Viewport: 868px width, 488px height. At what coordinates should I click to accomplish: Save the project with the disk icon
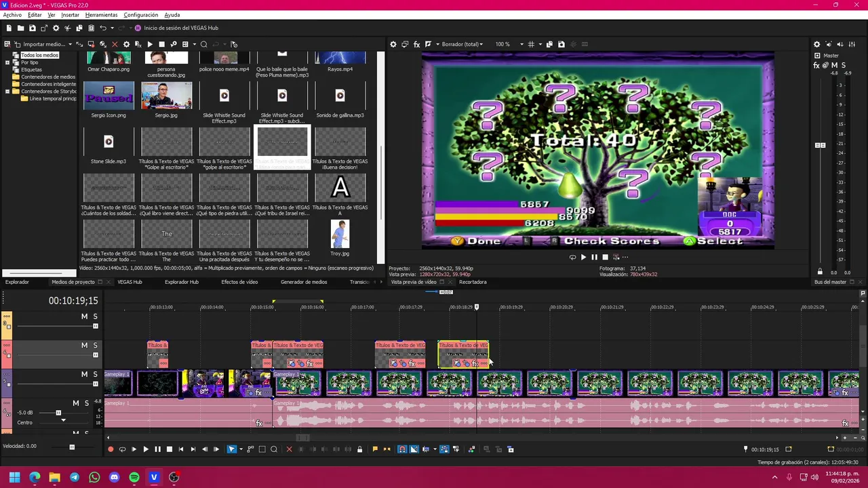(x=33, y=28)
